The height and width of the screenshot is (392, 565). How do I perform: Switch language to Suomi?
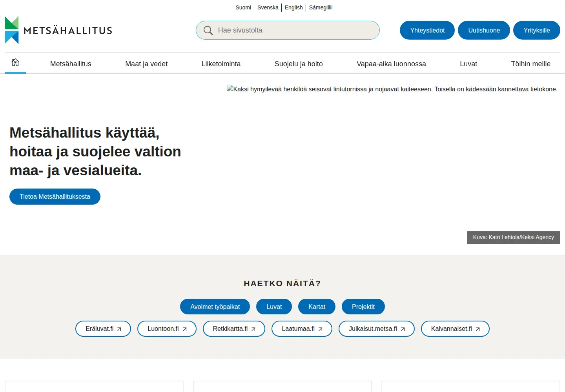(243, 7)
